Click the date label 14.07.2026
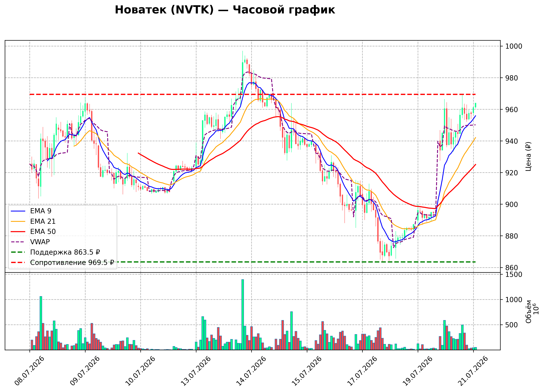 251,371
